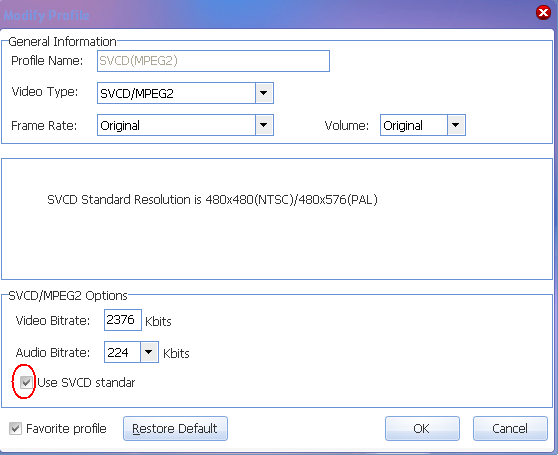Click the Video Bitrate field showing 2376

pyautogui.click(x=123, y=320)
